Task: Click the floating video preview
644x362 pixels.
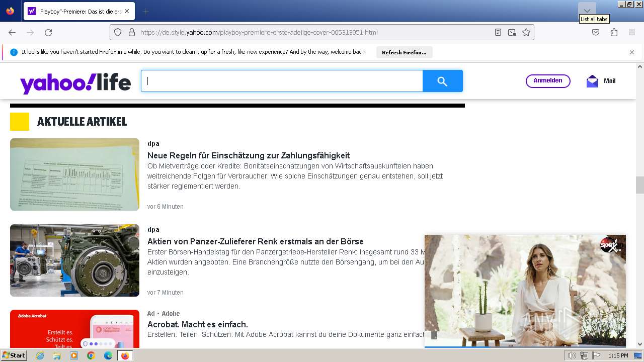Action: click(525, 291)
